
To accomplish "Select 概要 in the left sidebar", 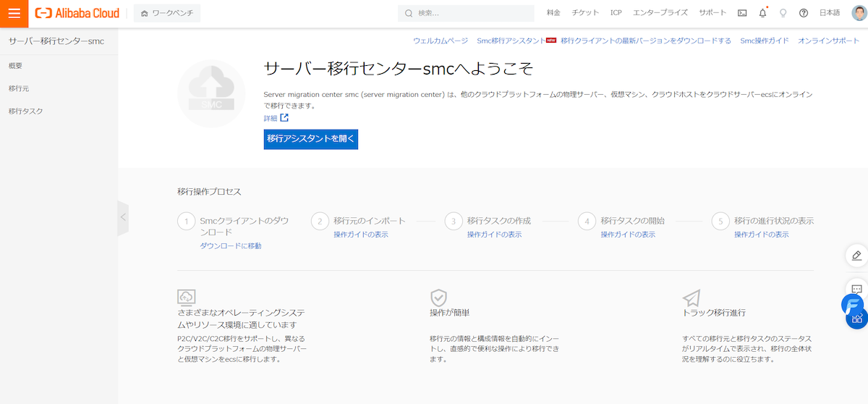I will pos(15,66).
